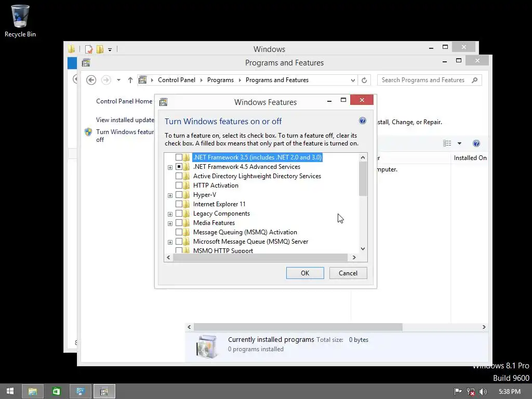The image size is (532, 399).
Task: Click the program list horizontal scrollbar thumb
Action: point(298,327)
